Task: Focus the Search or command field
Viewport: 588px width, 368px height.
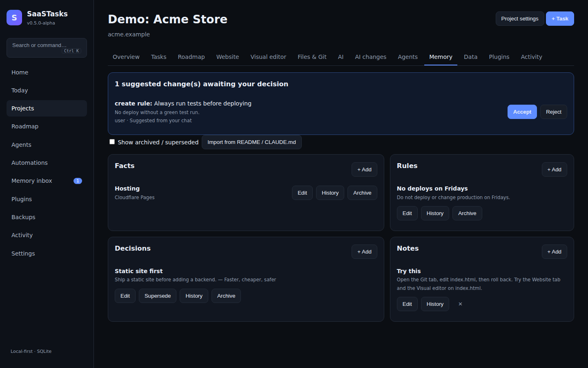Action: pos(47,48)
